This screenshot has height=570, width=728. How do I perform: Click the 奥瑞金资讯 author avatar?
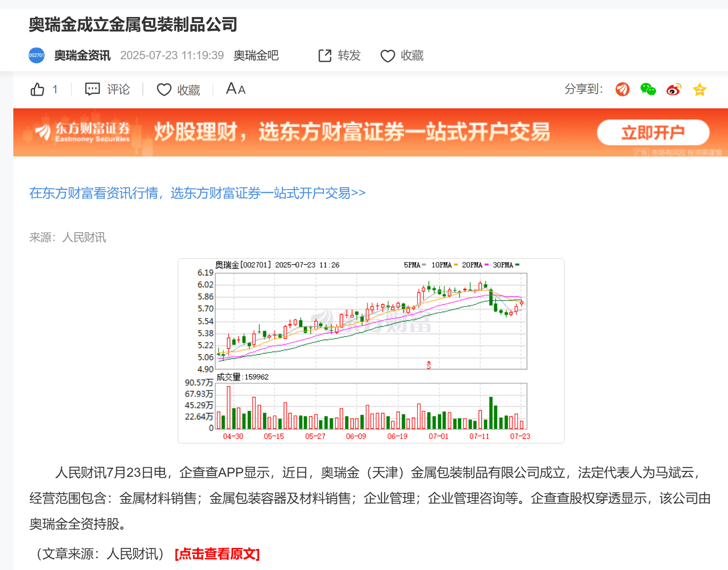pyautogui.click(x=37, y=56)
